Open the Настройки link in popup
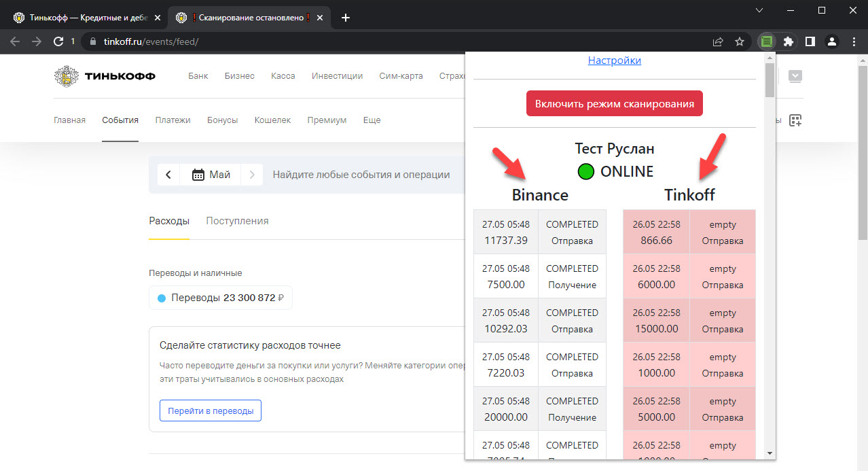 pyautogui.click(x=614, y=60)
